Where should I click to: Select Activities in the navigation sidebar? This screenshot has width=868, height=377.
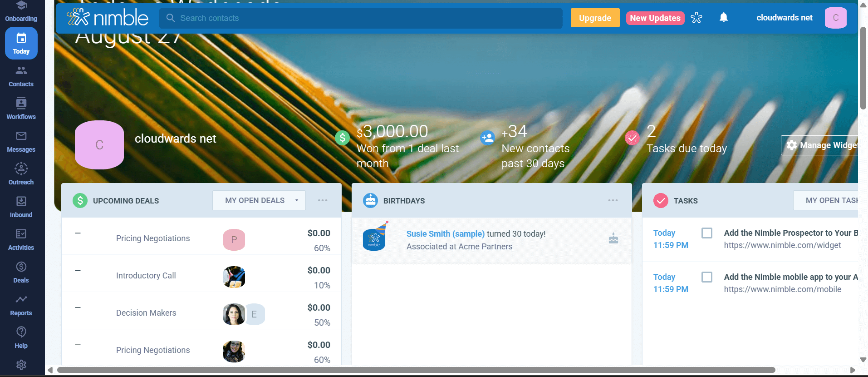pyautogui.click(x=21, y=240)
